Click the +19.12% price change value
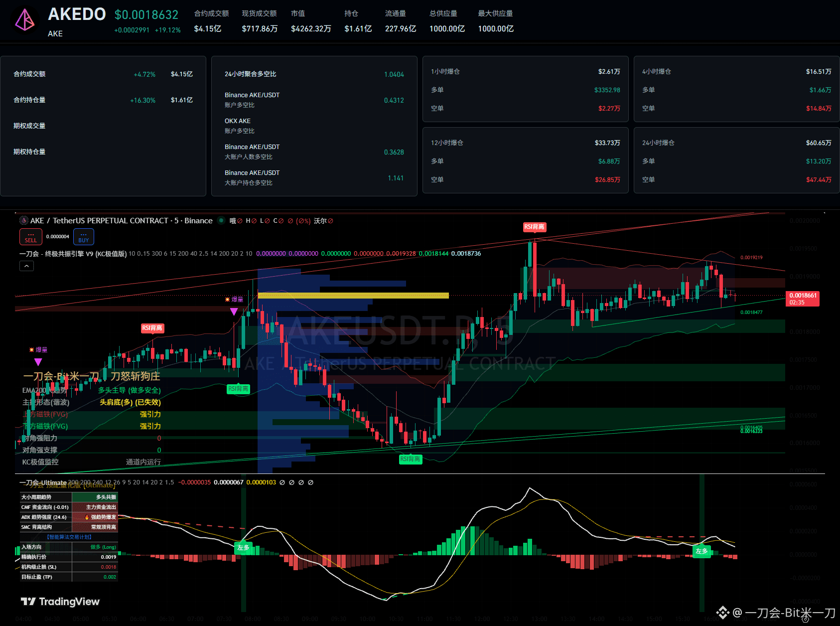Viewport: 840px width, 626px height. pos(168,30)
